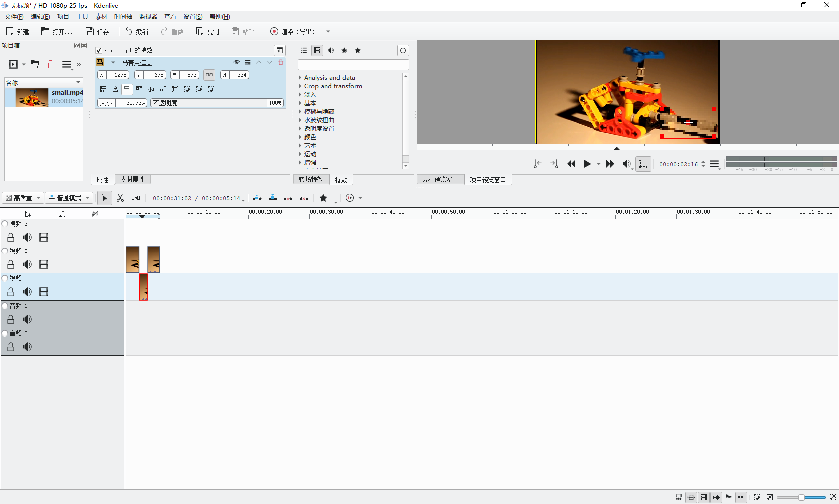Image resolution: width=839 pixels, height=504 pixels.
Task: Toggle show video thumbnails in timeline
Action: click(x=704, y=497)
